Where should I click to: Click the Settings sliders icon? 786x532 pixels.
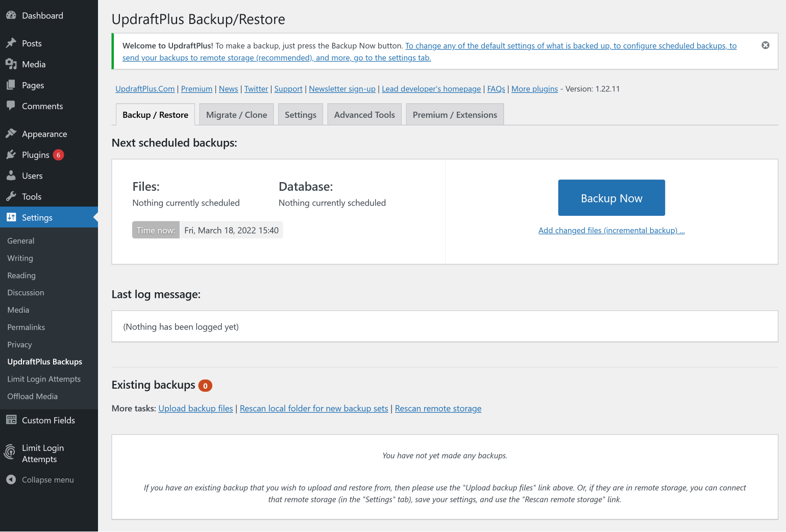[x=11, y=217]
